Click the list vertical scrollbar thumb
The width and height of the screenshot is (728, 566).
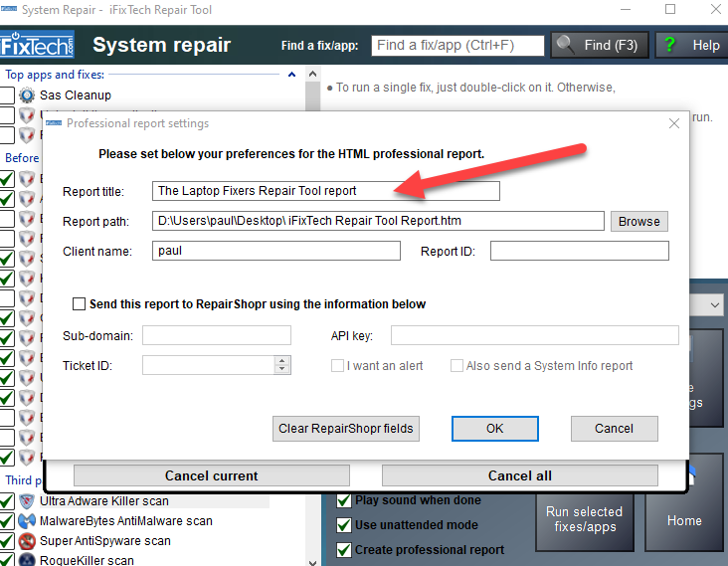(313, 96)
